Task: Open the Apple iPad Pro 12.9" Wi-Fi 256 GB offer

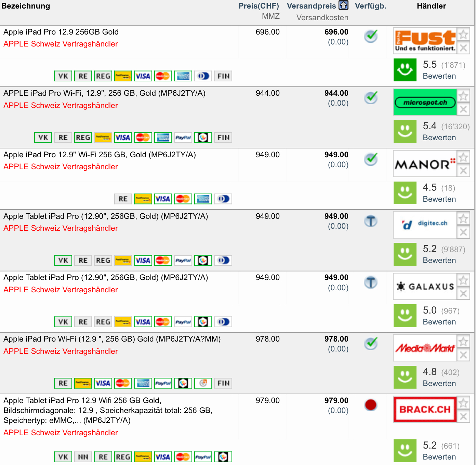Action: (x=100, y=155)
